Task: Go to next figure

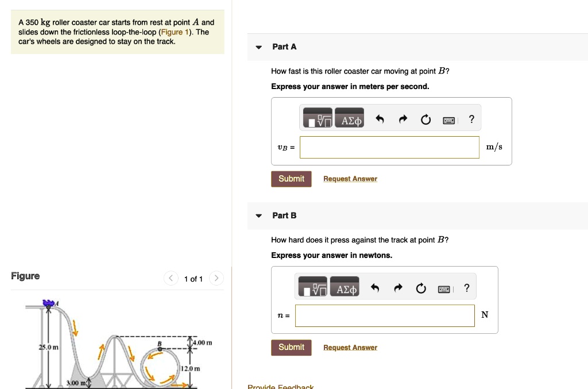Action: (x=216, y=279)
